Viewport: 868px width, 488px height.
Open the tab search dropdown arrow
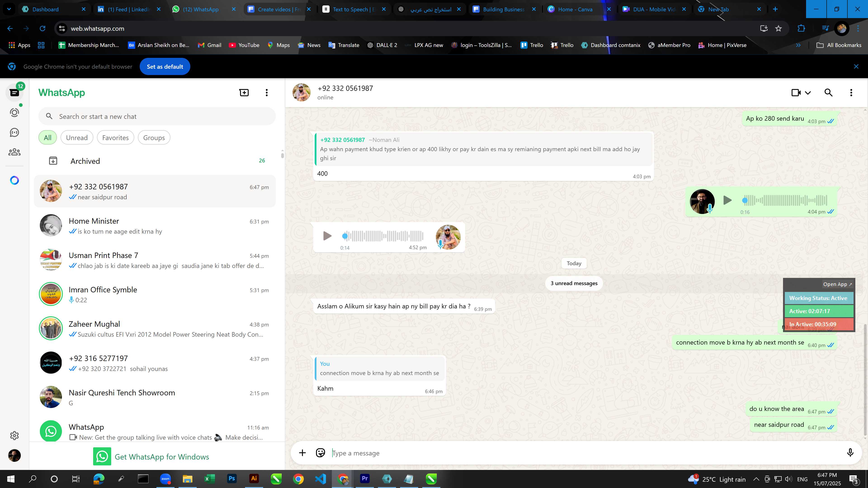pos(9,9)
